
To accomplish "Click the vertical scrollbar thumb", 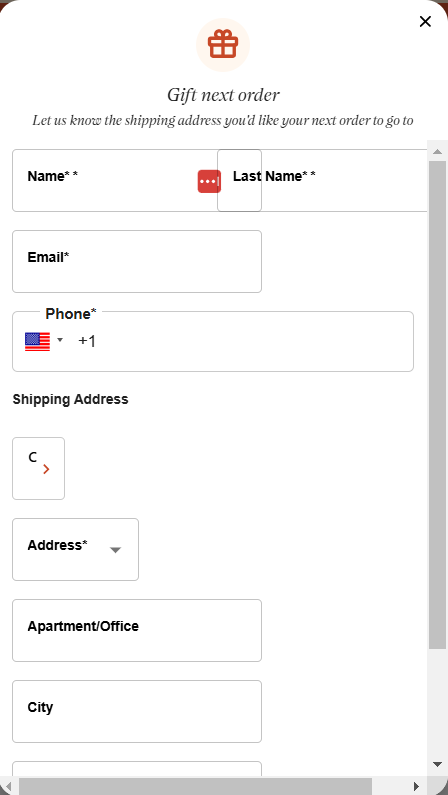I will click(437, 405).
